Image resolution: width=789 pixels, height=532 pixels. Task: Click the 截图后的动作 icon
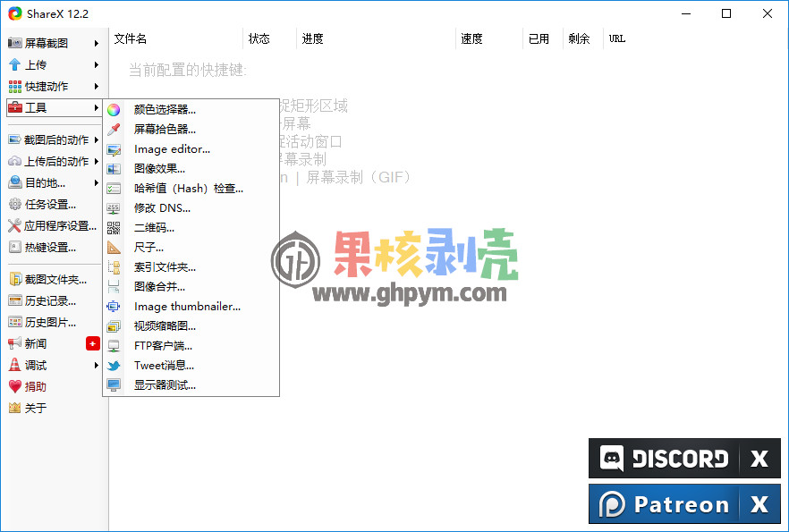click(15, 139)
